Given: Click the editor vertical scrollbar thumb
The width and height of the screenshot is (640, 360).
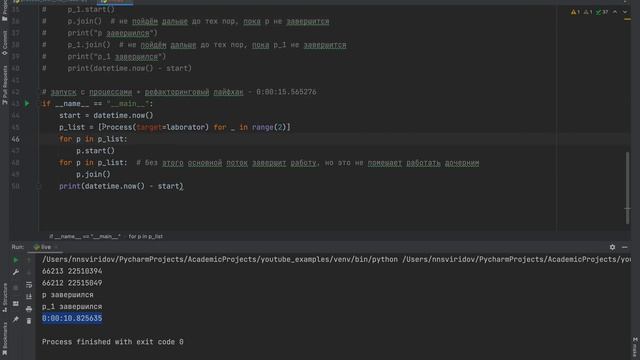Looking at the screenshot, I should coord(627,188).
